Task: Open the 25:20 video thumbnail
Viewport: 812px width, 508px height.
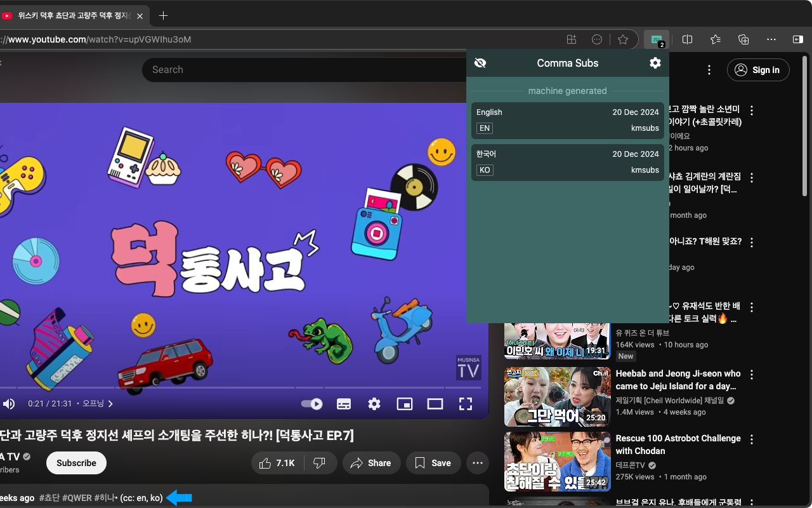Action: click(558, 397)
